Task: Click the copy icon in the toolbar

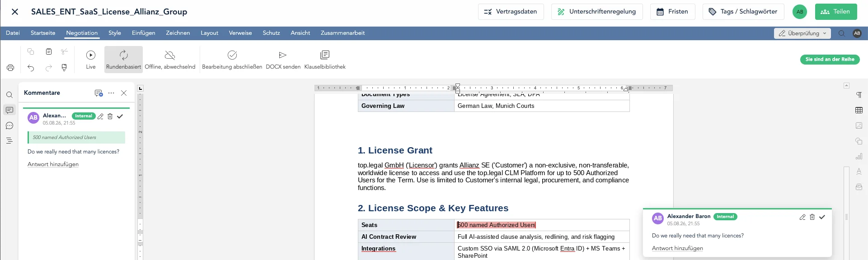Action: tap(31, 51)
